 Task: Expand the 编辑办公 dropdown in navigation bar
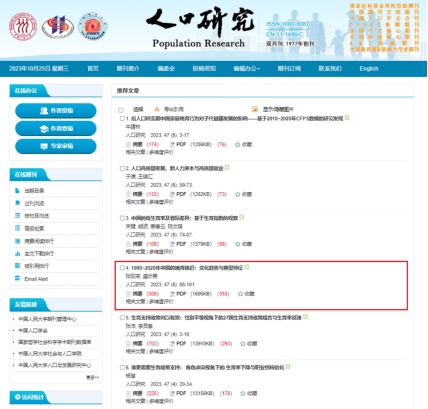[x=246, y=69]
